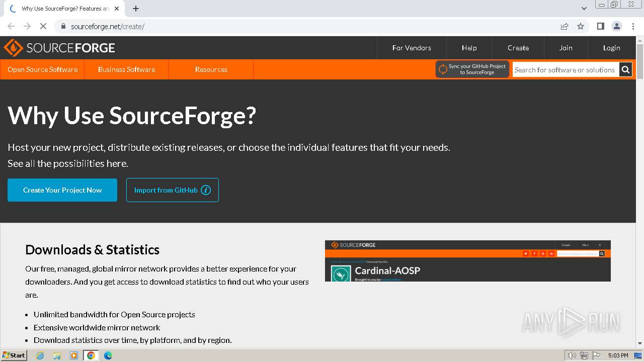This screenshot has height=362, width=644.
Task: Click the Show desktop button
Action: (638, 355)
